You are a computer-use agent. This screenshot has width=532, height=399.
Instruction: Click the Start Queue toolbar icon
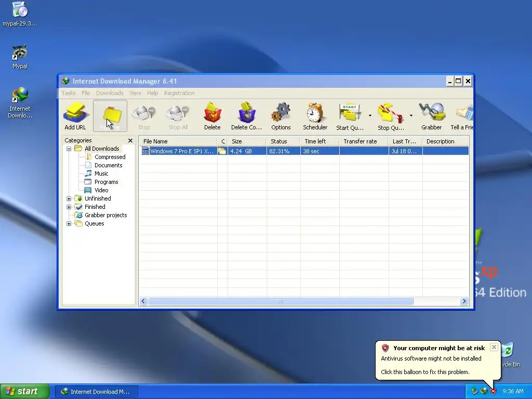350,116
